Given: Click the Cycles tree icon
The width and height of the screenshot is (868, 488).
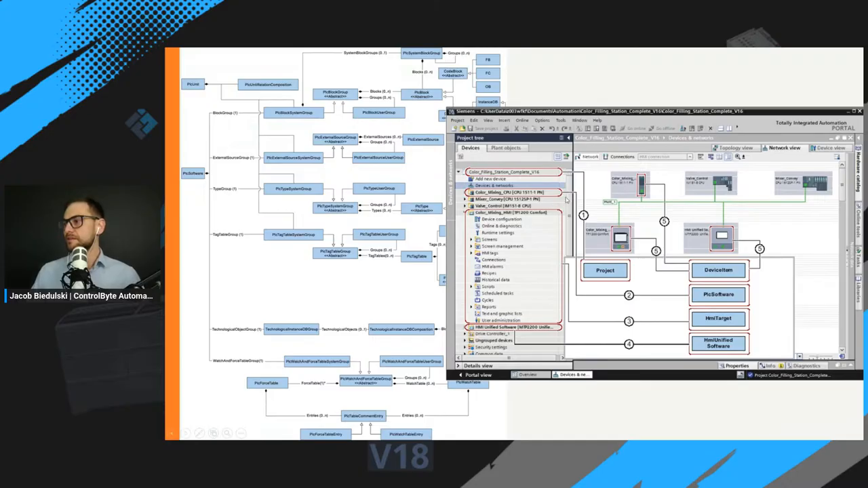Looking at the screenshot, I should pyautogui.click(x=477, y=300).
